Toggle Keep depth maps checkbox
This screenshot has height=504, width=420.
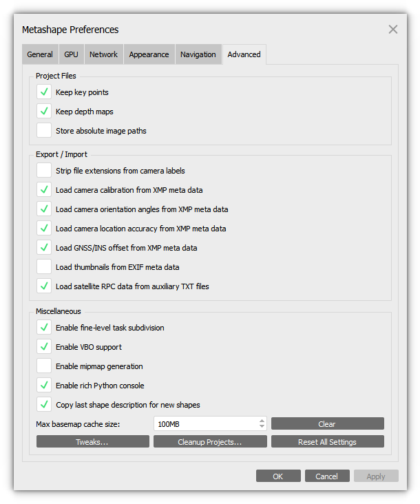pyautogui.click(x=44, y=112)
